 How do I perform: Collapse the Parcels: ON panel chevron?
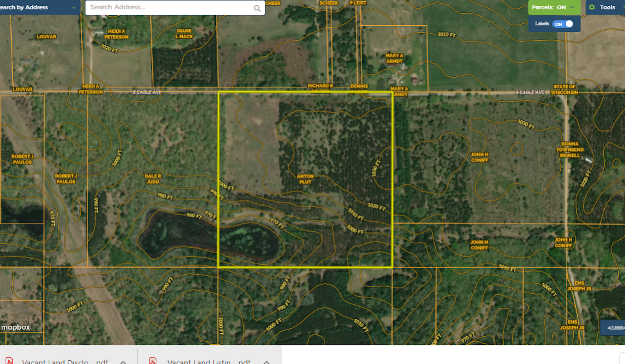[572, 7]
